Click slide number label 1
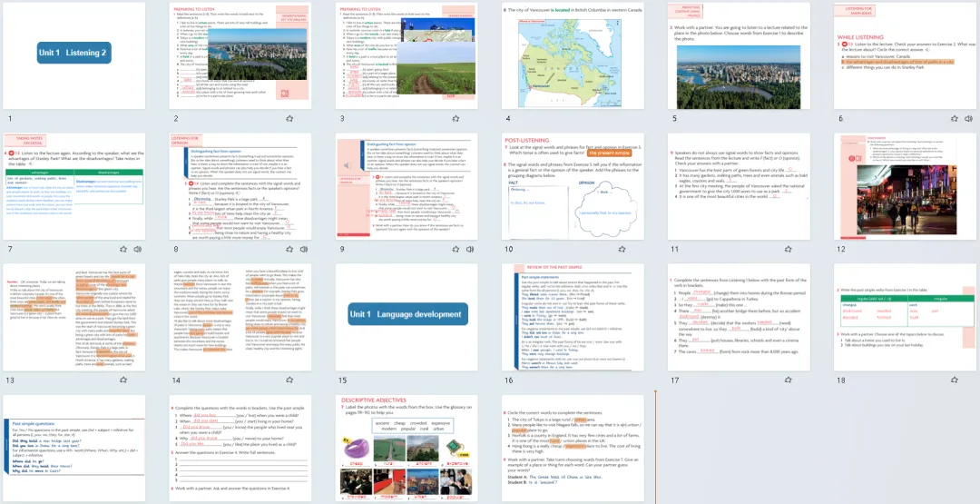The width and height of the screenshot is (980, 504). [9, 118]
